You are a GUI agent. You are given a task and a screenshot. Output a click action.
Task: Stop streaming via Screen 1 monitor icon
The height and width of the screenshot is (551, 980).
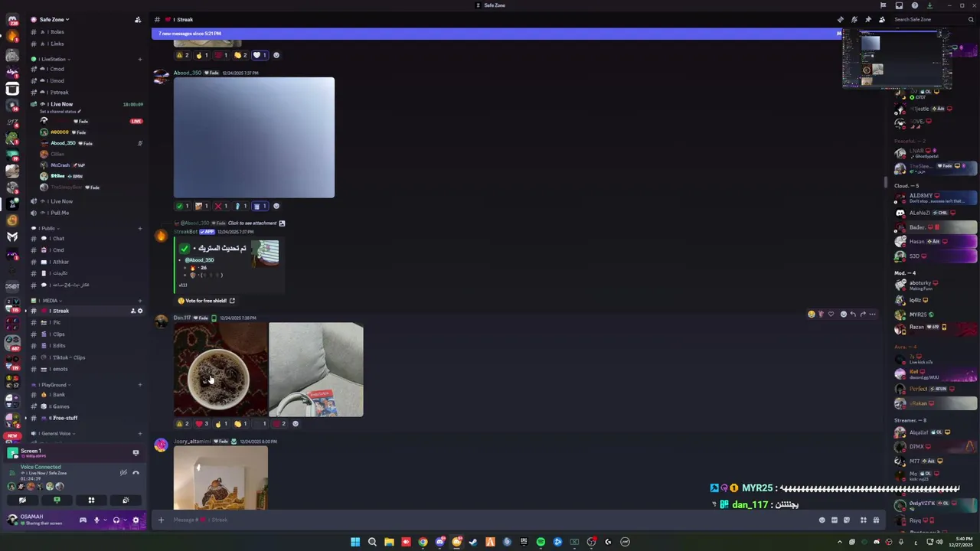point(136,452)
